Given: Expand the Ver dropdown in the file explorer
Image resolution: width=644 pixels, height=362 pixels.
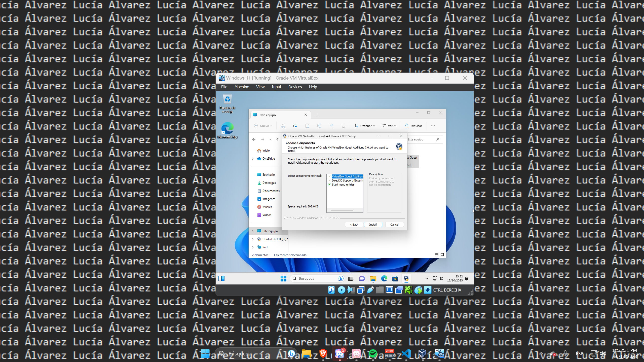Looking at the screenshot, I should (388, 126).
